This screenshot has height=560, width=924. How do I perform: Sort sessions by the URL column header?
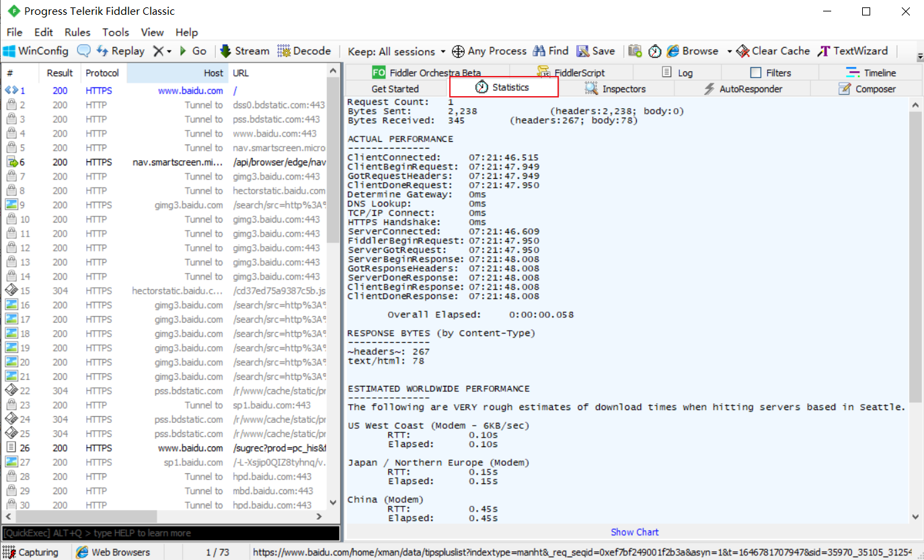click(277, 73)
